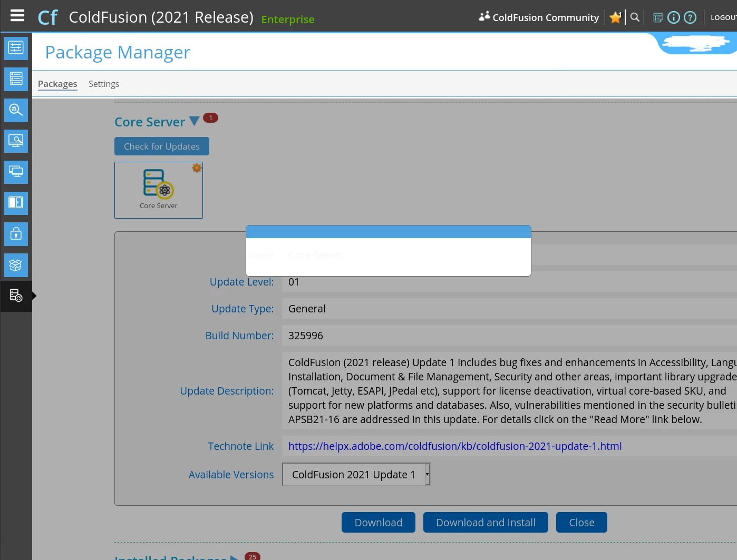
Task: Open the list-style sidebar icon
Action: [16, 79]
